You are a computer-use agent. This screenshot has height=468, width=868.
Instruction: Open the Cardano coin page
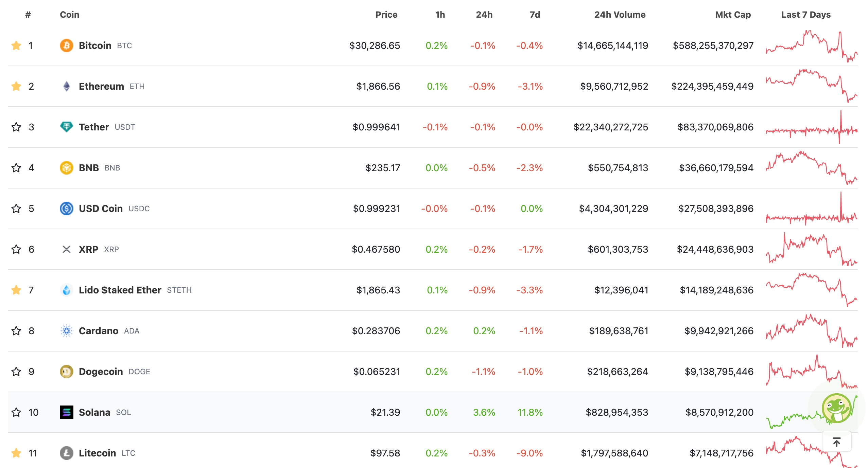(99, 331)
